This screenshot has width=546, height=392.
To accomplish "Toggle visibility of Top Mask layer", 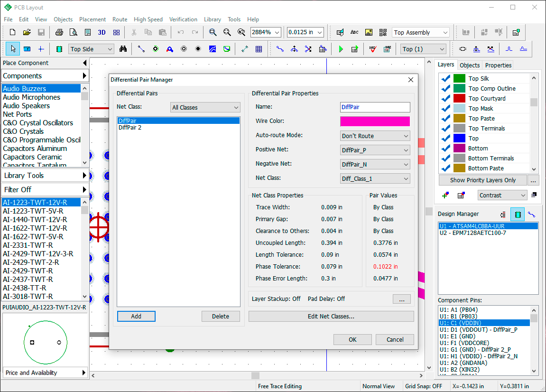I will coord(445,108).
